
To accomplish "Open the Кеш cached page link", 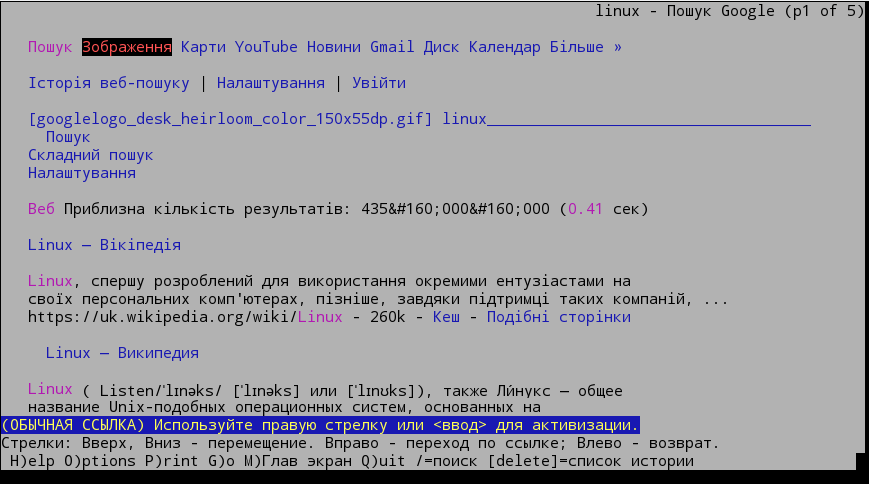I will (x=446, y=317).
